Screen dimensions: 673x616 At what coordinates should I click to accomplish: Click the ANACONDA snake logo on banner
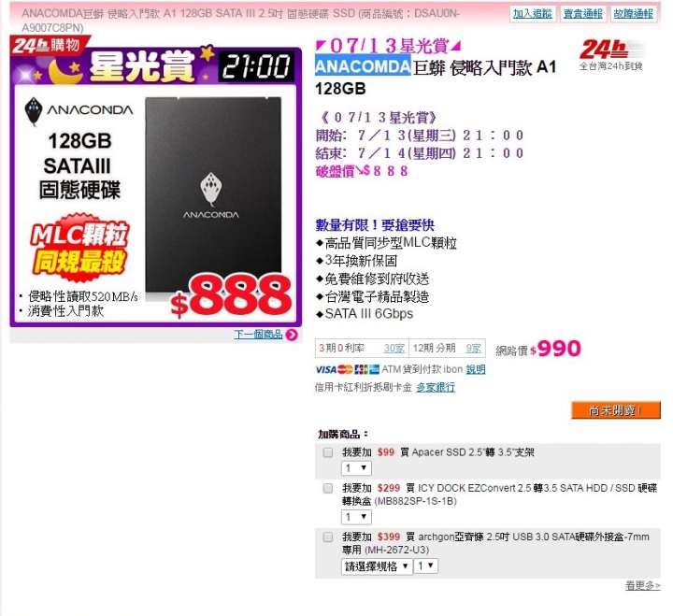pyautogui.click(x=34, y=111)
